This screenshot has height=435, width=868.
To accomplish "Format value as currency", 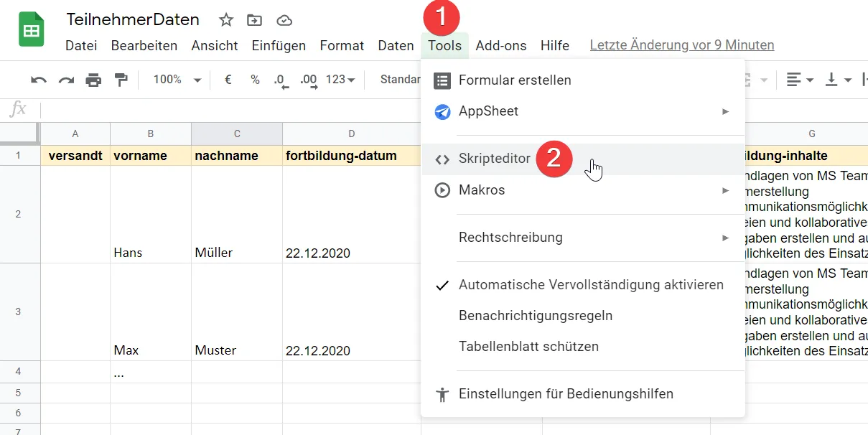I will coord(227,80).
